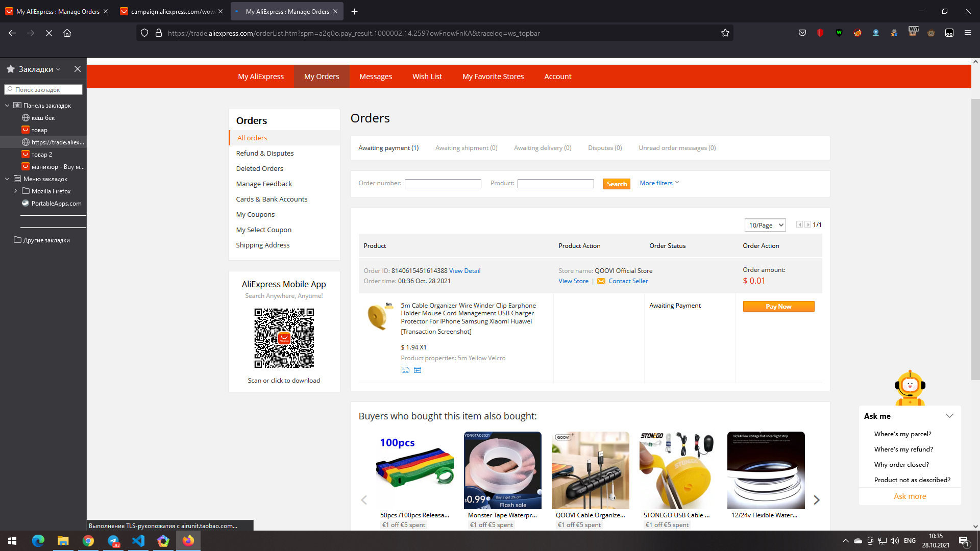Open the Account menu tab
Viewport: 980px width, 551px height.
click(x=558, y=77)
